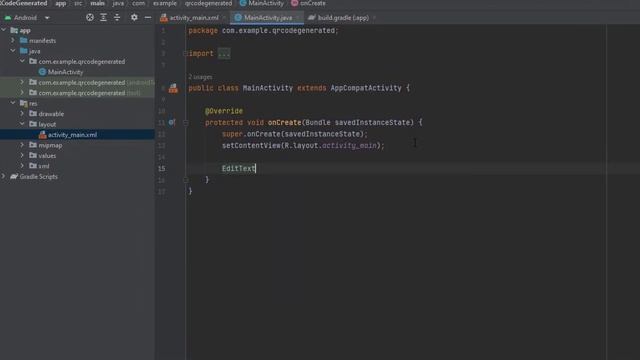
Task: Expand the drawable folder
Action: pyautogui.click(x=22, y=113)
